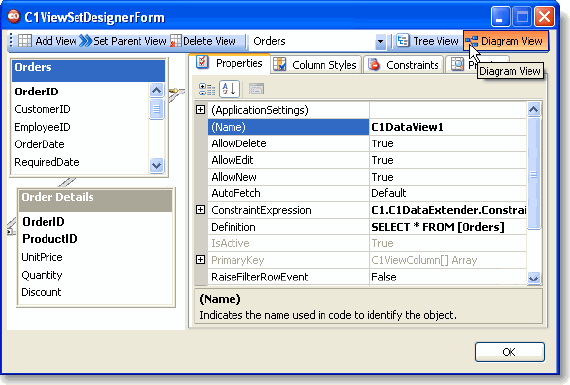Click the Set Parent View arrows icon
Screen dimensions: 570x385
(x=85, y=41)
